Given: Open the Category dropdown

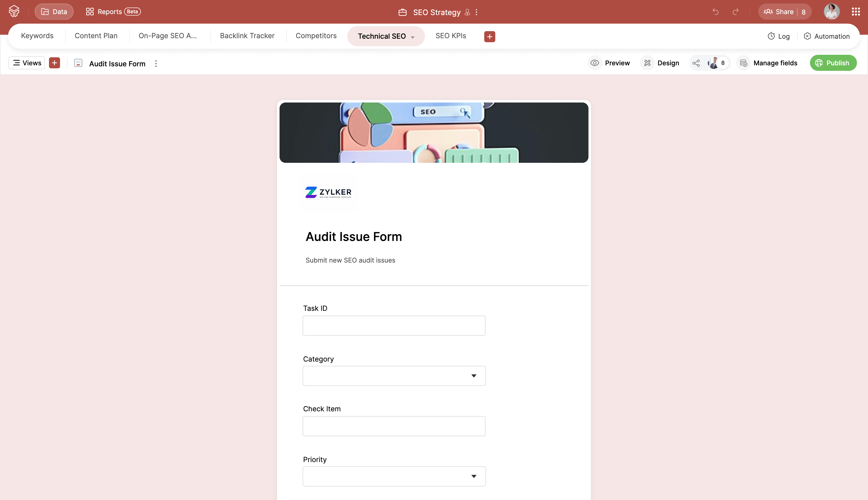Looking at the screenshot, I should coord(394,376).
